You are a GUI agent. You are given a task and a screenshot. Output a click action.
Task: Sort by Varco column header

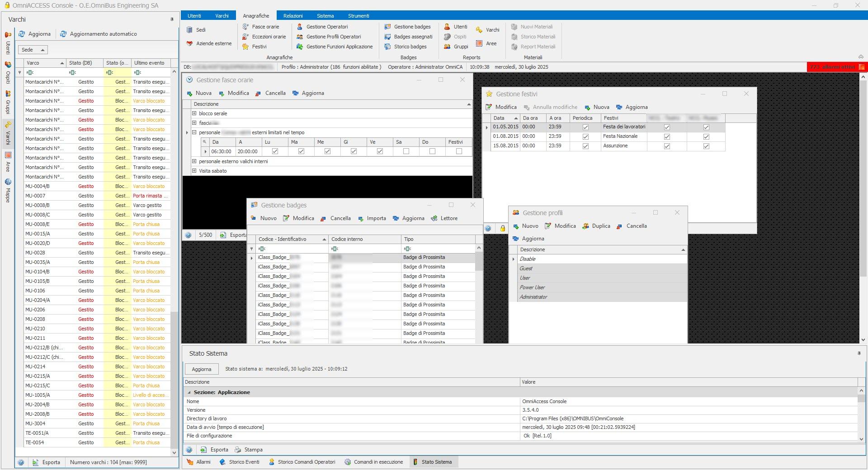(45, 63)
